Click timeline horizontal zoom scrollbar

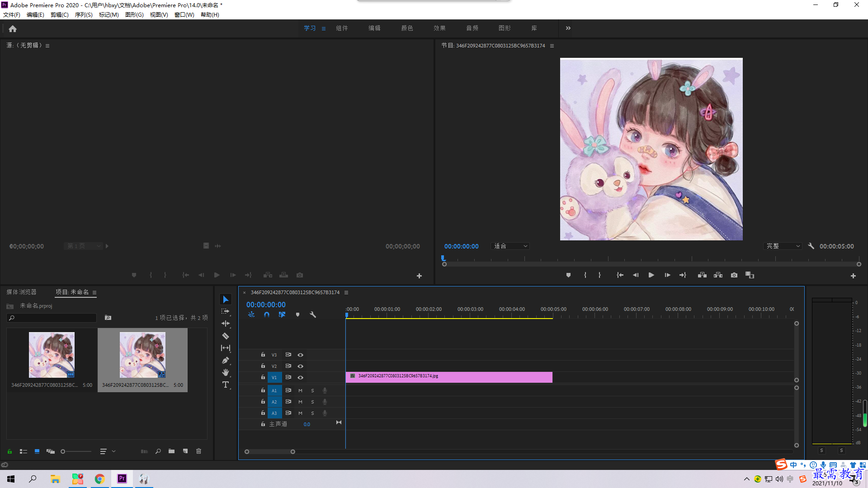click(270, 451)
